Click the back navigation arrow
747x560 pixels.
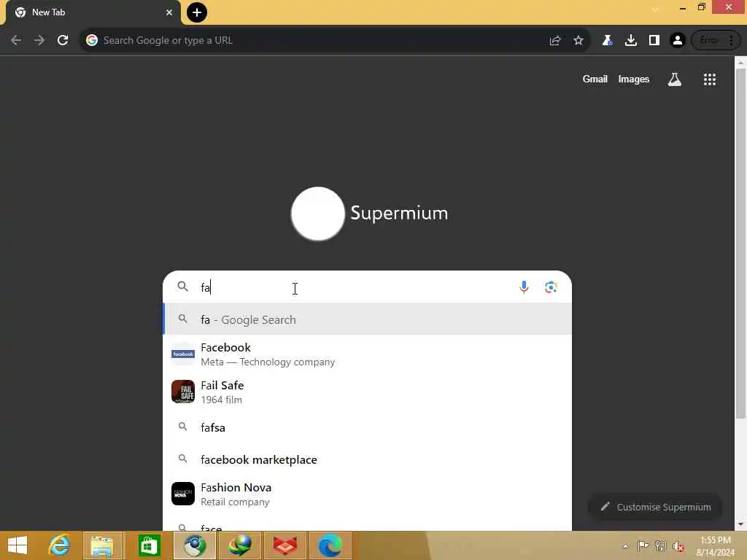pyautogui.click(x=16, y=41)
